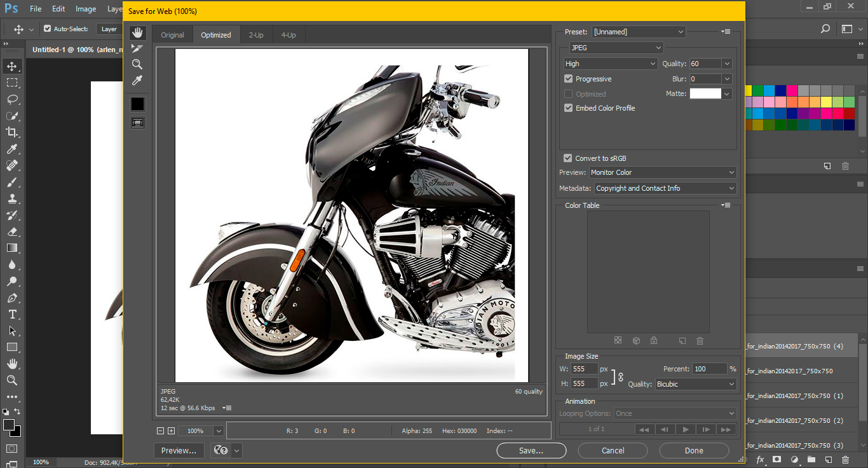
Task: Select the Path Selection tool
Action: tap(12, 331)
